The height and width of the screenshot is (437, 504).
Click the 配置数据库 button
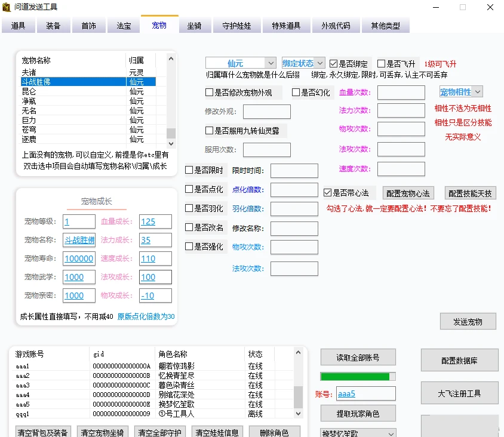[x=459, y=360]
